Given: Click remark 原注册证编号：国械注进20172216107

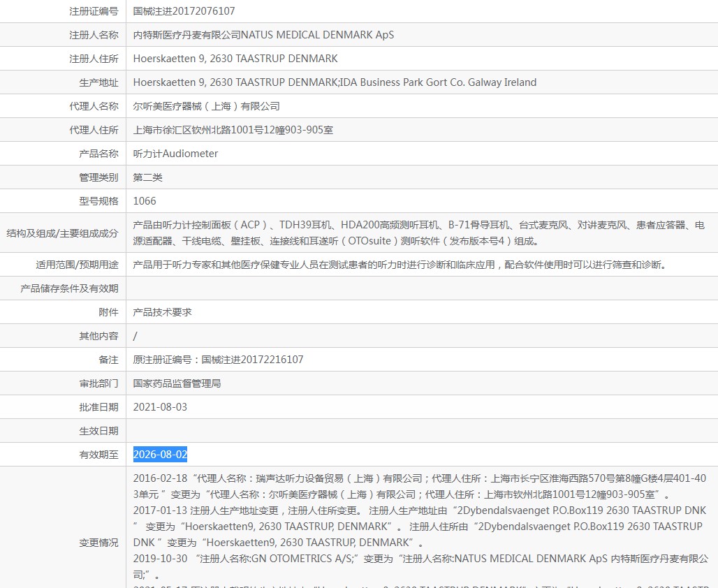Looking at the screenshot, I should [x=218, y=360].
